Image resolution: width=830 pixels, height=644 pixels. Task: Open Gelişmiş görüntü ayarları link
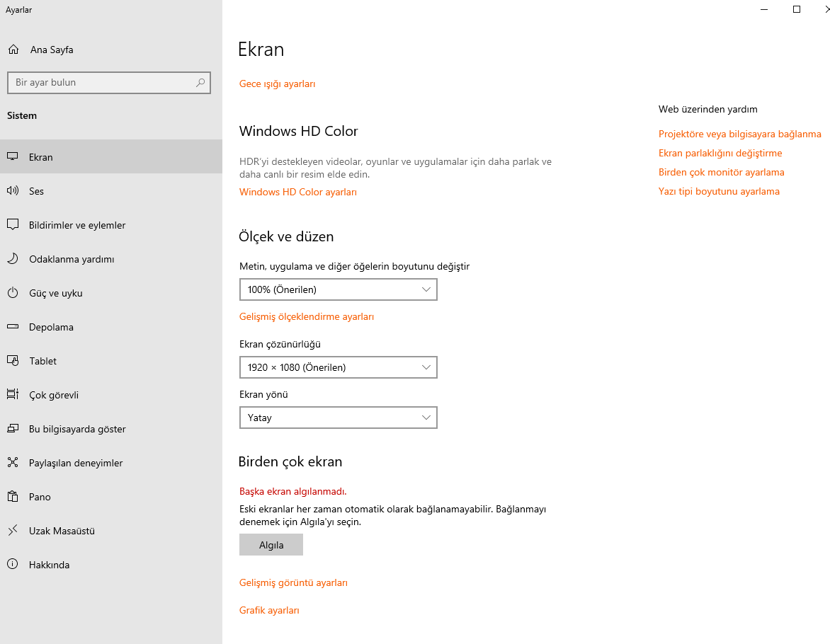tap(293, 582)
